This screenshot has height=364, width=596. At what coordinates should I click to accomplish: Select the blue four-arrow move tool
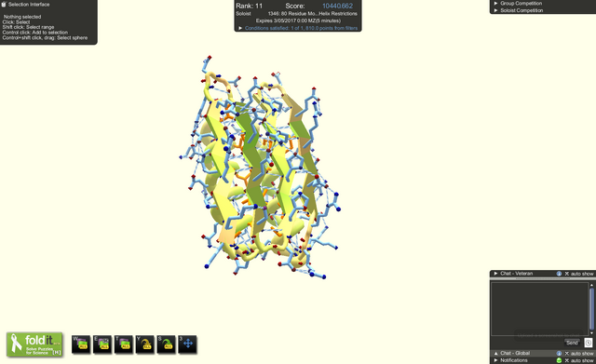tap(187, 344)
